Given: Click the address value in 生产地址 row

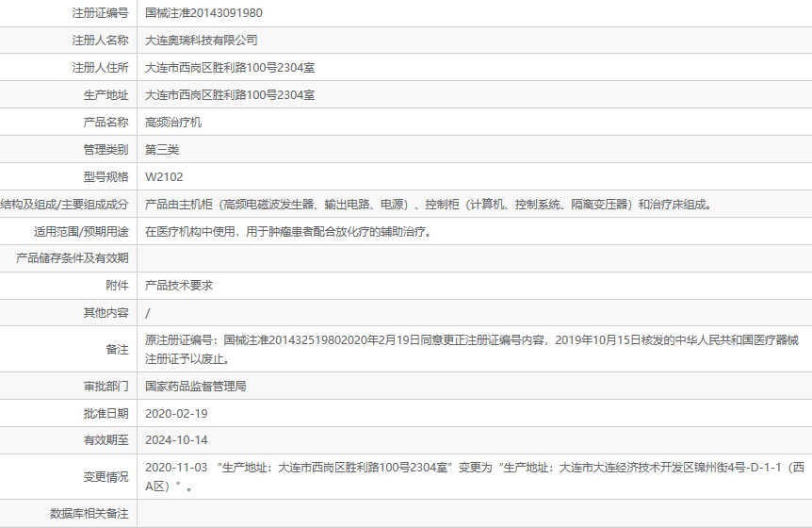Looking at the screenshot, I should (x=230, y=95).
